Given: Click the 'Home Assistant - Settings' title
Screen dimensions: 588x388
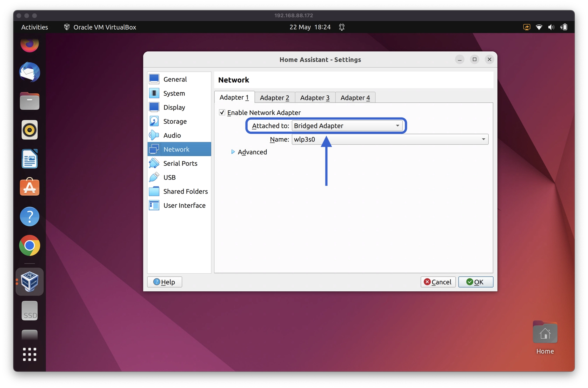Looking at the screenshot, I should point(320,60).
